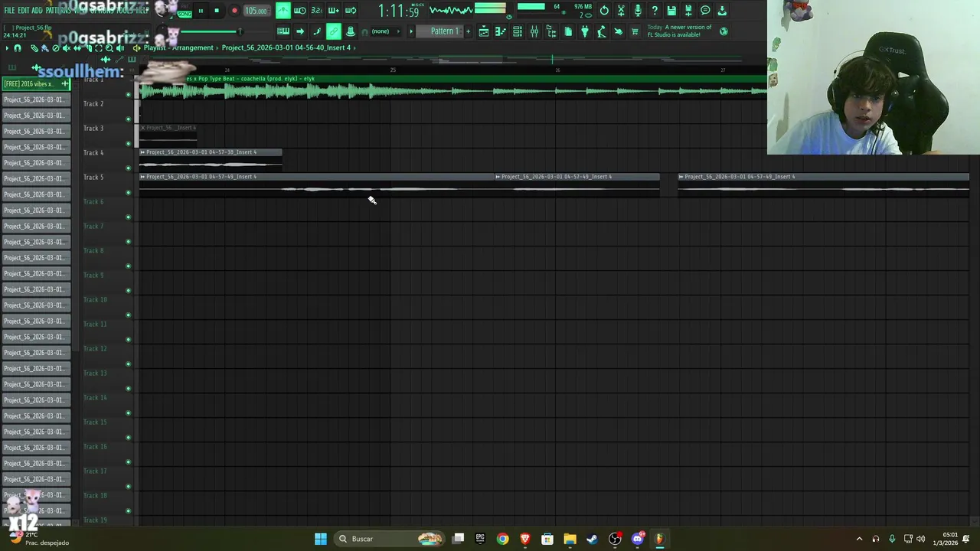Click the Stop transport button
The height and width of the screenshot is (551, 980).
click(217, 11)
